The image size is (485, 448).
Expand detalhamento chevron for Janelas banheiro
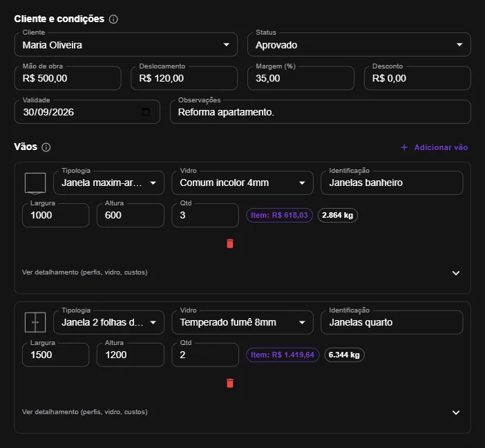pos(455,273)
